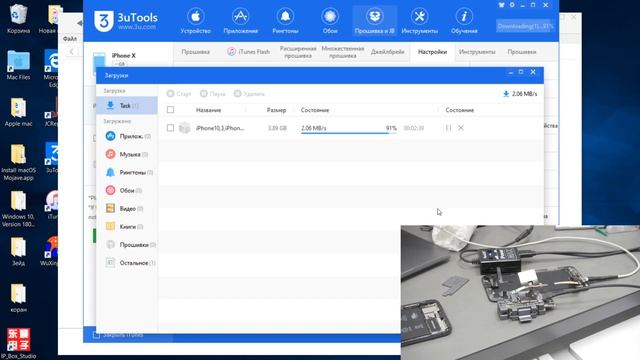Click the Старт button in downloads toolbar
The height and width of the screenshot is (360, 640).
pos(179,94)
